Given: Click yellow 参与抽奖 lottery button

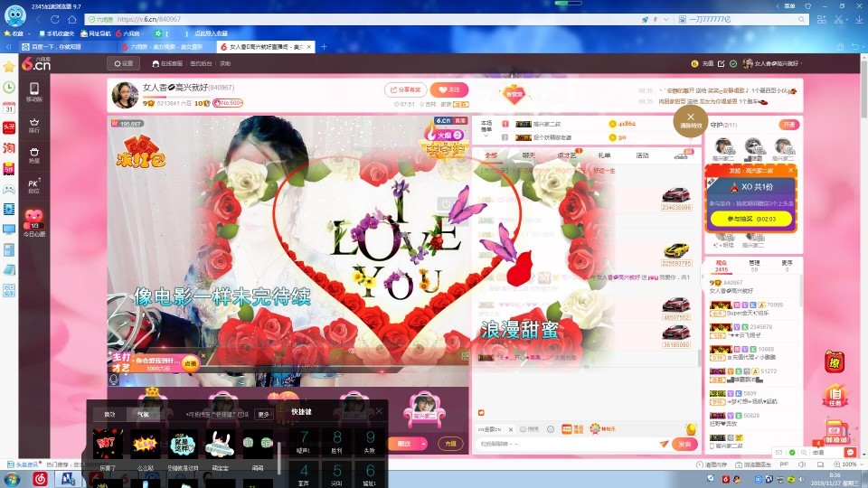Looking at the screenshot, I should pyautogui.click(x=751, y=219).
